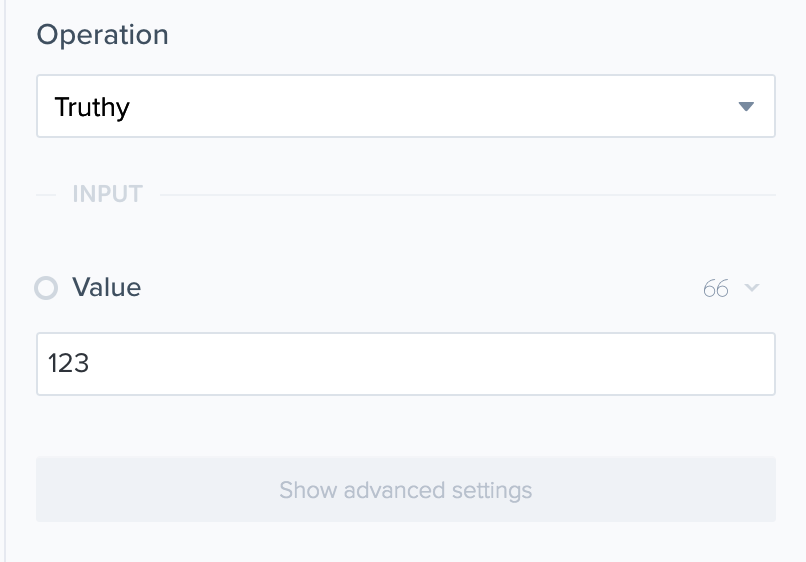Select the Value field label
806x562 pixels.
click(x=106, y=288)
